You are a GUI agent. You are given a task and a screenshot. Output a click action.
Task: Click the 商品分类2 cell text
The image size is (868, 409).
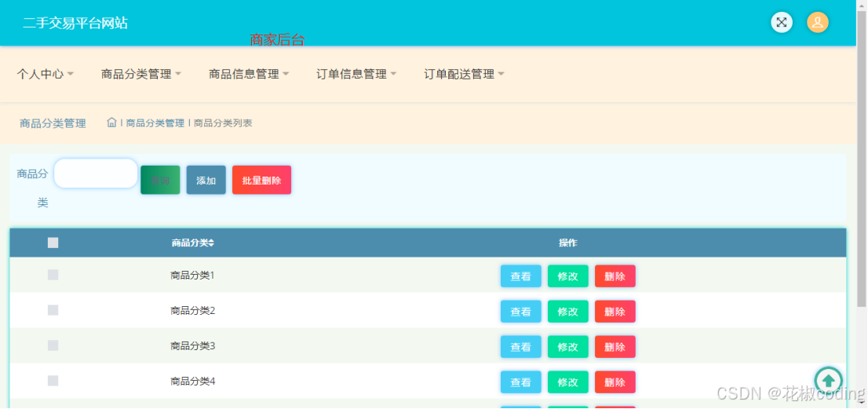[192, 311]
